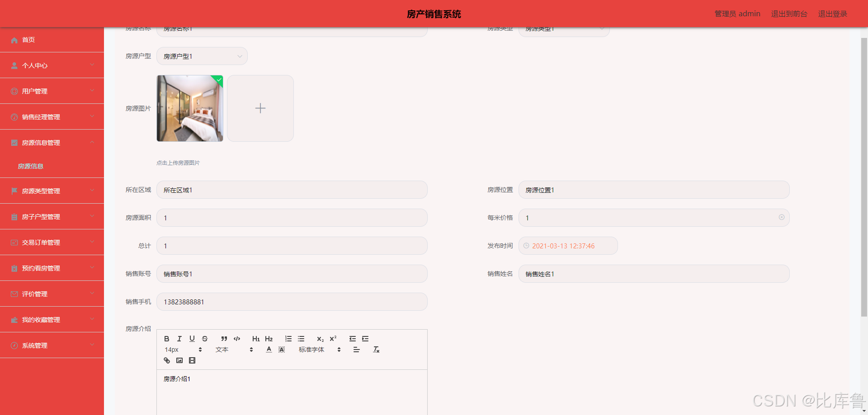Image resolution: width=868 pixels, height=415 pixels.
Task: Expand 房源类型管理 sidebar menu
Action: point(52,191)
